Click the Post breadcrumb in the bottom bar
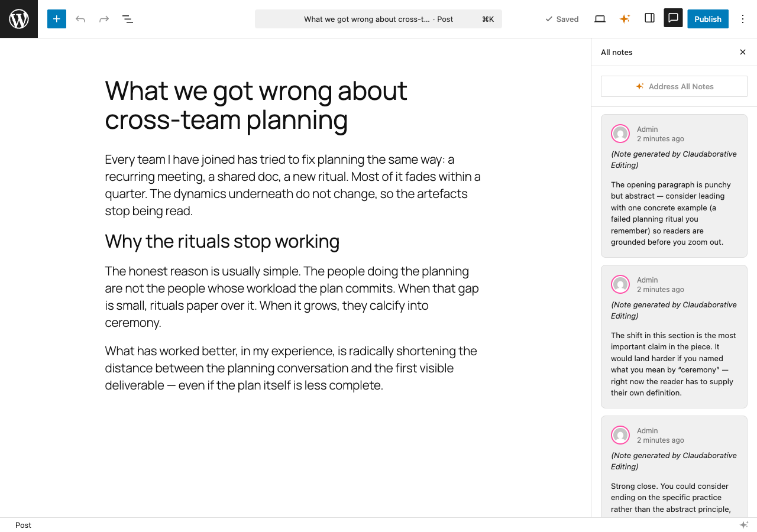Image resolution: width=757 pixels, height=532 pixels. tap(23, 525)
